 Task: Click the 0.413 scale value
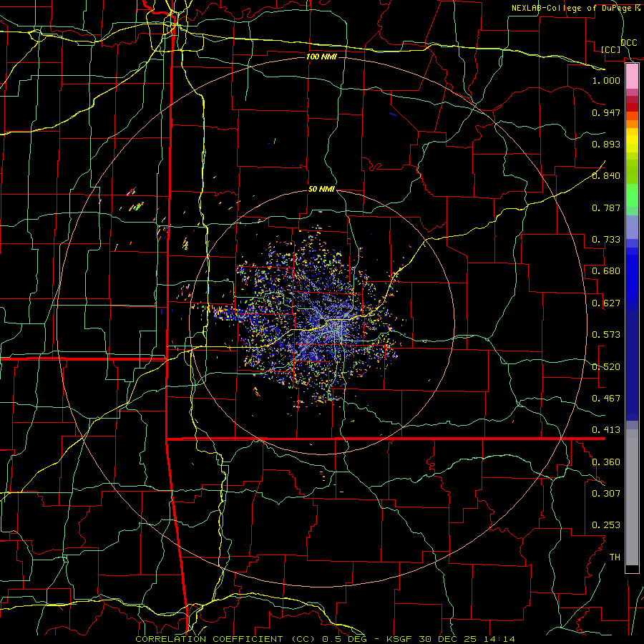tap(606, 430)
